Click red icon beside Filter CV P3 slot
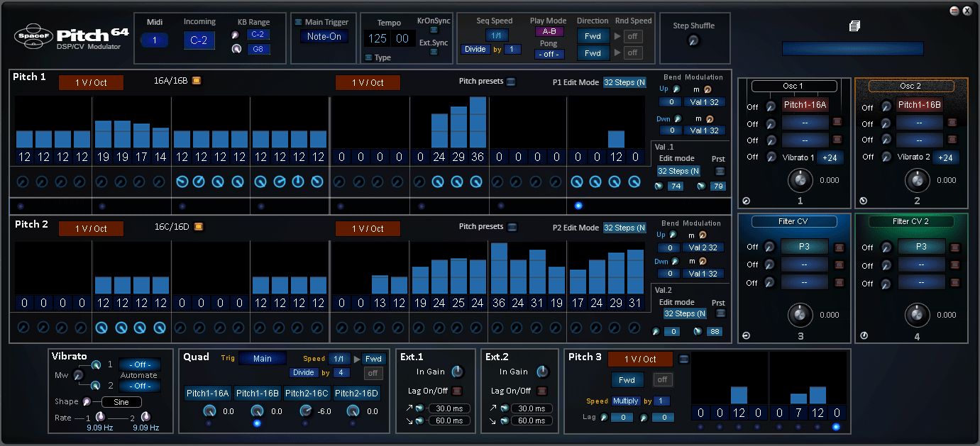980x446 pixels. click(838, 247)
